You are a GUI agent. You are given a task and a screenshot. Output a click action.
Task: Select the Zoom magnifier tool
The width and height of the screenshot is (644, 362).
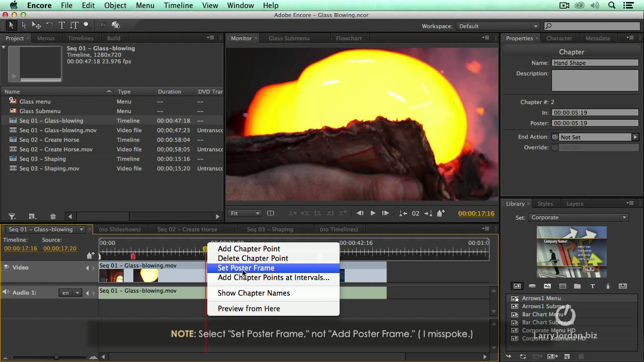[87, 25]
